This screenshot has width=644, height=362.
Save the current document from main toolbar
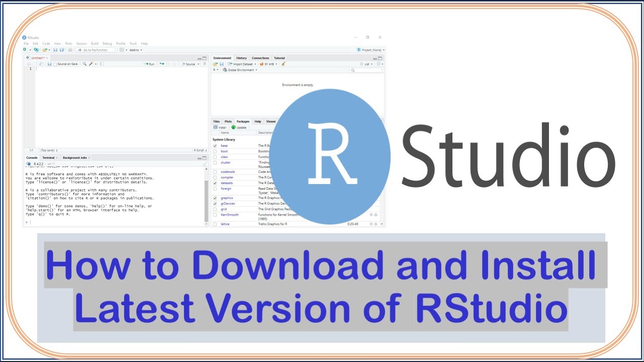click(x=55, y=50)
